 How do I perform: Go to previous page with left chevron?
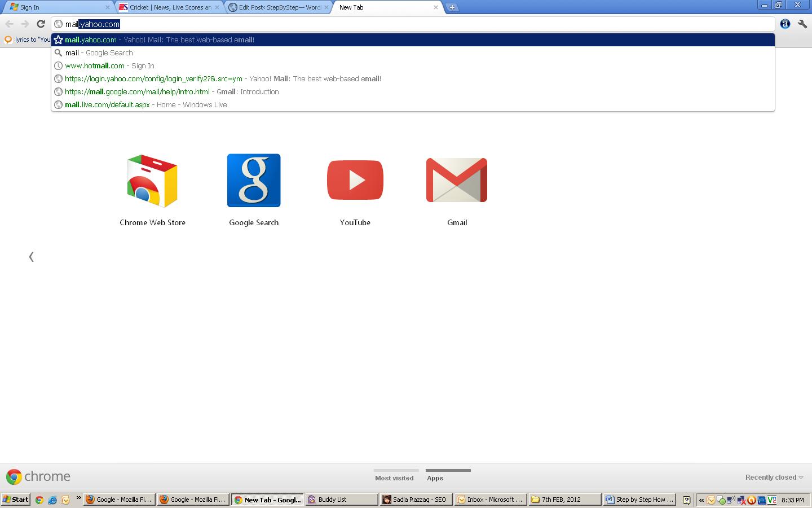coord(32,257)
